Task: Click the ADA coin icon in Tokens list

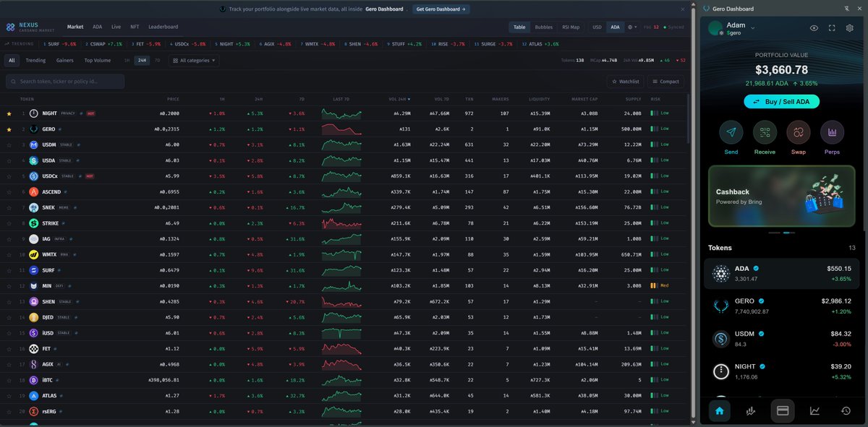Action: (721, 273)
